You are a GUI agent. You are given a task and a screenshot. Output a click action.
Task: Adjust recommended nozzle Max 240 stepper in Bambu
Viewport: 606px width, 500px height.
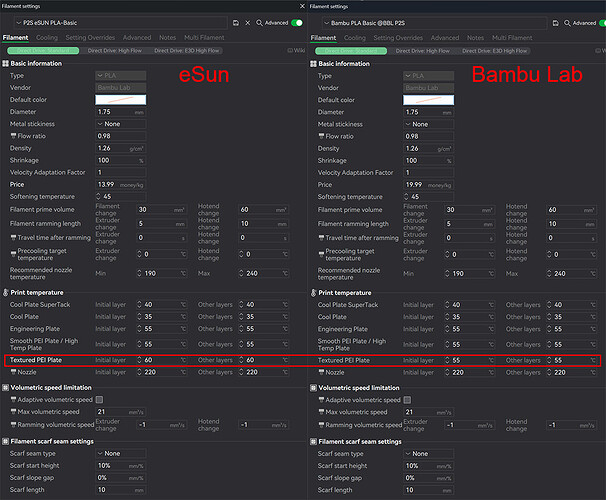point(549,274)
